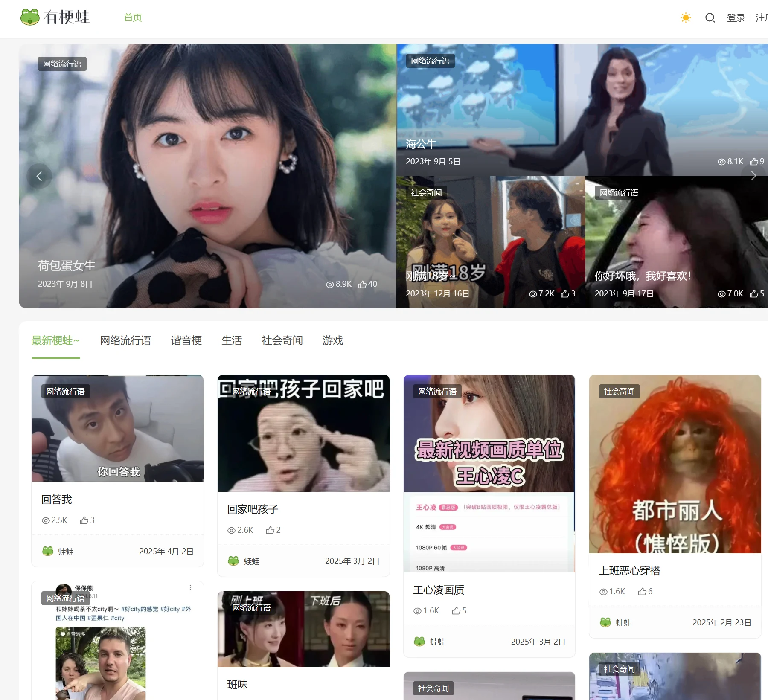This screenshot has height=700, width=768.
Task: Open the 王心凌画质 post title
Action: tap(439, 590)
